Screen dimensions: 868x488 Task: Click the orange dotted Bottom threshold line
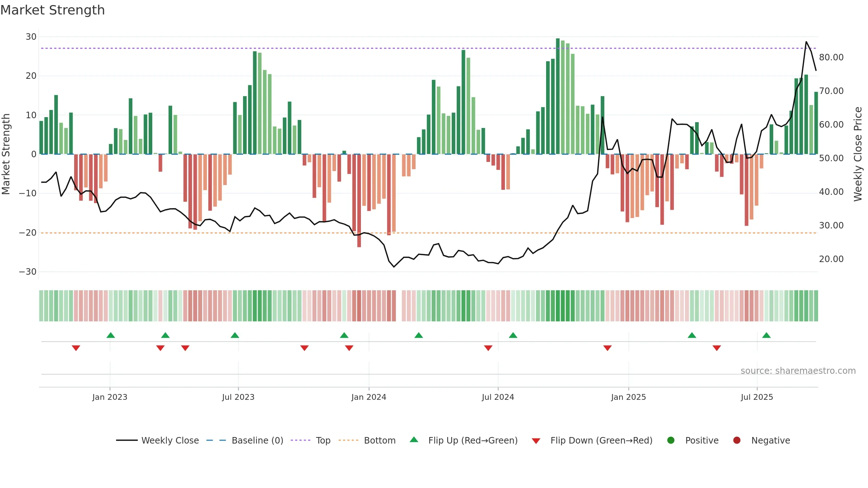coord(429,233)
